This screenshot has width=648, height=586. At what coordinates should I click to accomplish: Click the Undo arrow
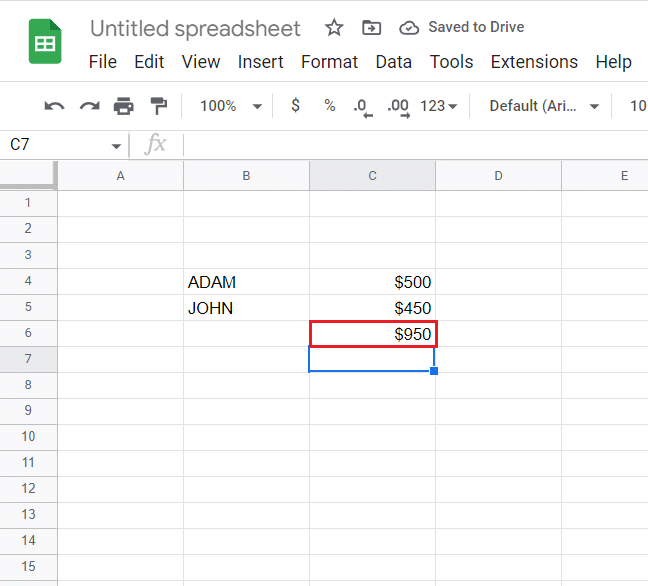pyautogui.click(x=54, y=106)
